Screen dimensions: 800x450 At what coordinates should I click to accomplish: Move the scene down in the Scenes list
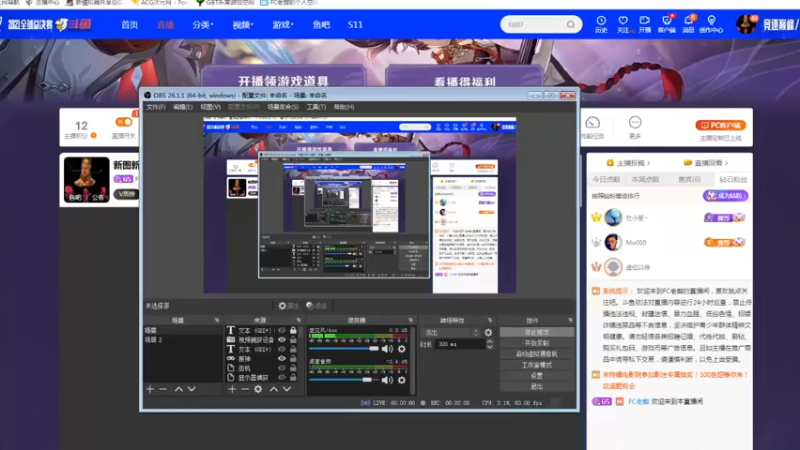tap(191, 389)
